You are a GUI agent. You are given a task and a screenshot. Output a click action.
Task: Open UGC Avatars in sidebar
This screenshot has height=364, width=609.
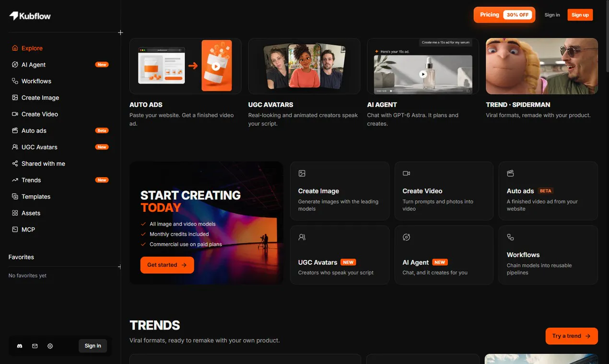click(x=60, y=147)
